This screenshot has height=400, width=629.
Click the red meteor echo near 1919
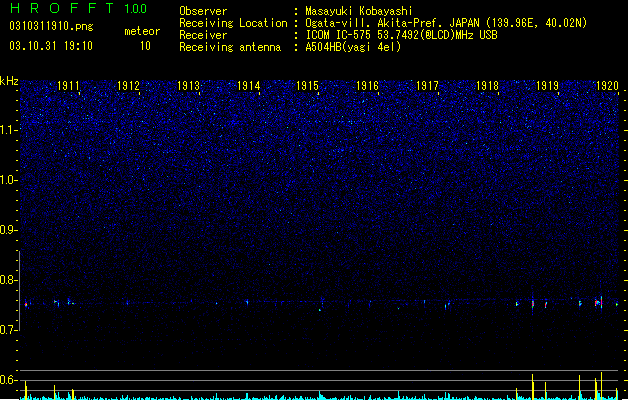(533, 304)
